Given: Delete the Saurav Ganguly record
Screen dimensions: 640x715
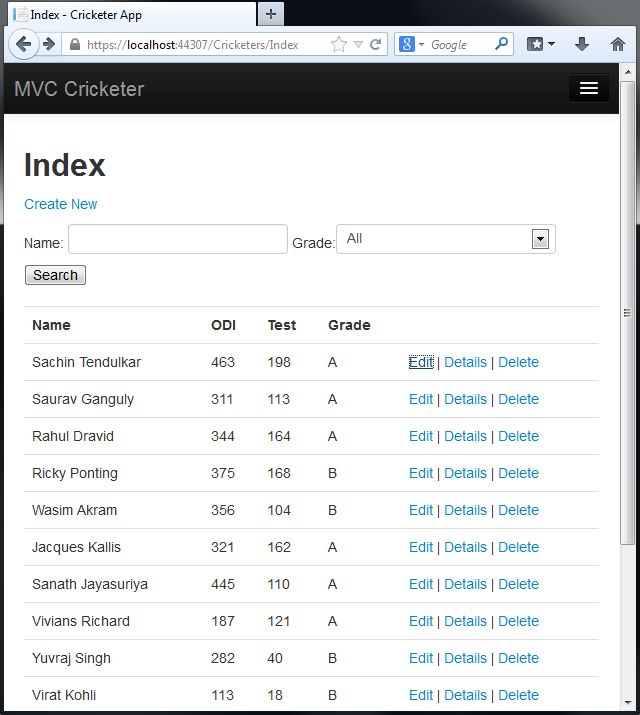Looking at the screenshot, I should tap(518, 399).
